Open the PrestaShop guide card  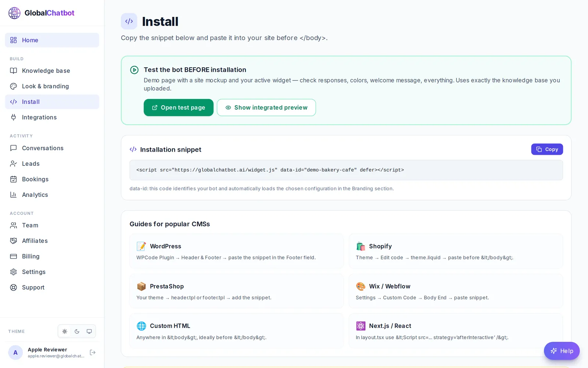pyautogui.click(x=237, y=291)
